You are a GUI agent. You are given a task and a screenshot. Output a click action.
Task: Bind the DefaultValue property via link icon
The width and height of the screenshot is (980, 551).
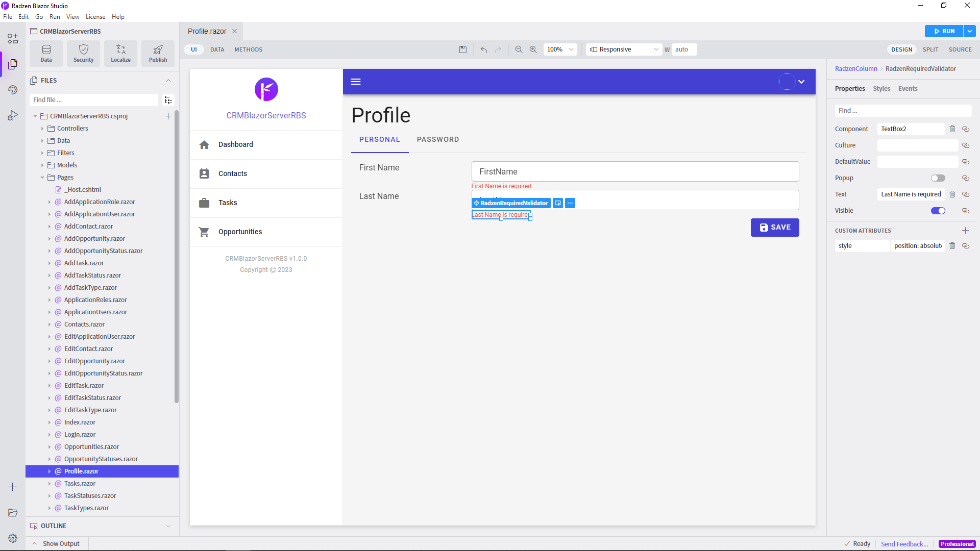[966, 162]
